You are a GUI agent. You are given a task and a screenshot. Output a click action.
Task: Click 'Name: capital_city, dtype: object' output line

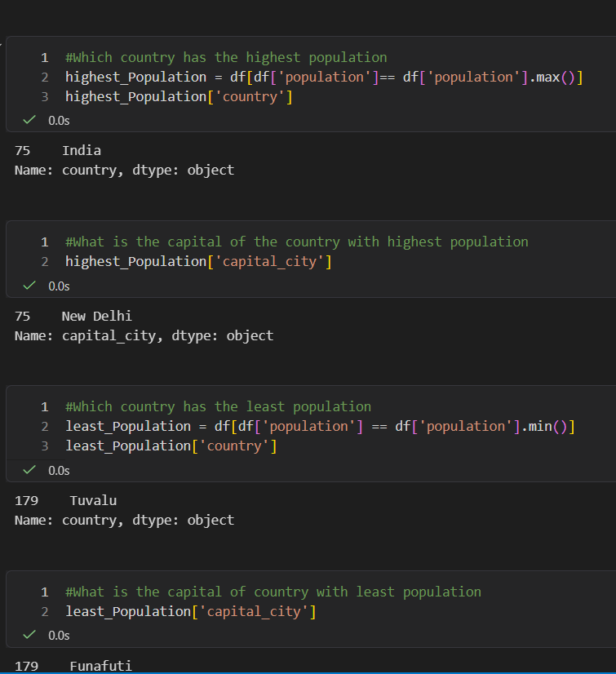coord(144,335)
